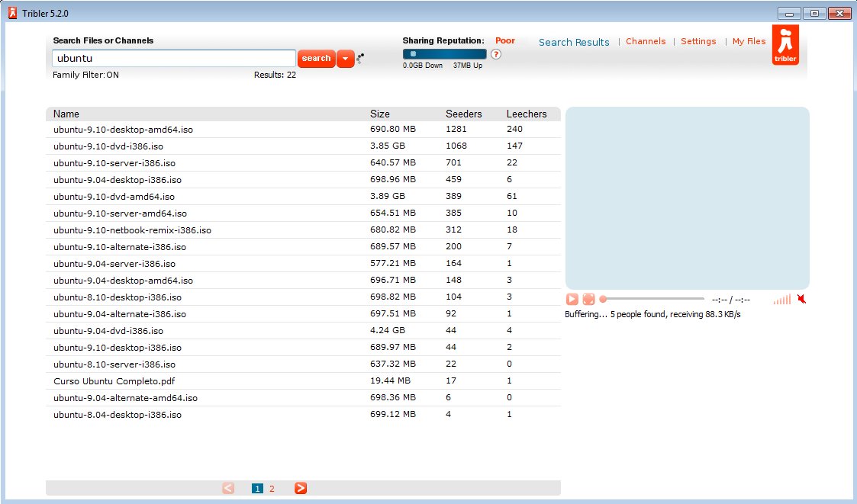
Task: Open the sharing reputation help icon
Action: [496, 54]
